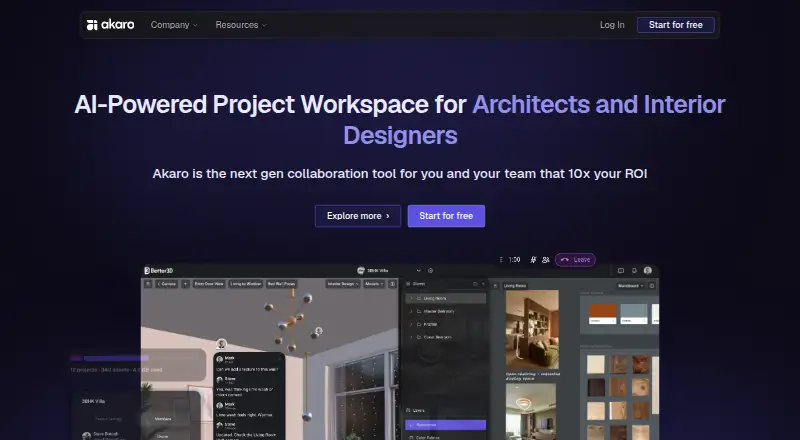Open the Scenes header dropdown arrow

[483, 284]
